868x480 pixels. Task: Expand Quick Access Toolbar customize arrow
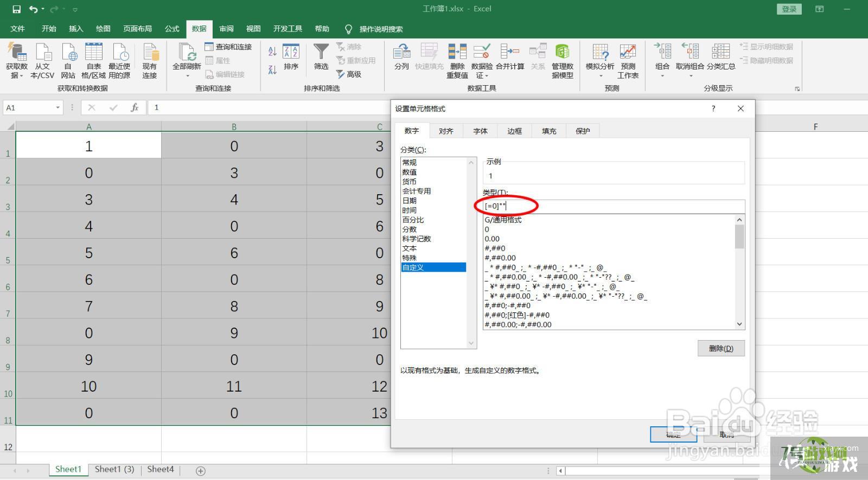pos(75,9)
